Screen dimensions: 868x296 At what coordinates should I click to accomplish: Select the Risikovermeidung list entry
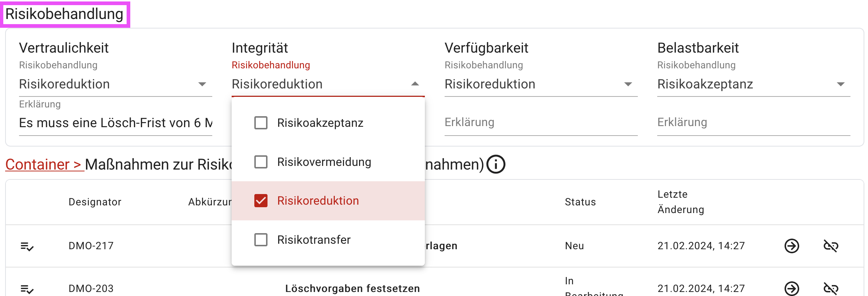[x=261, y=162]
